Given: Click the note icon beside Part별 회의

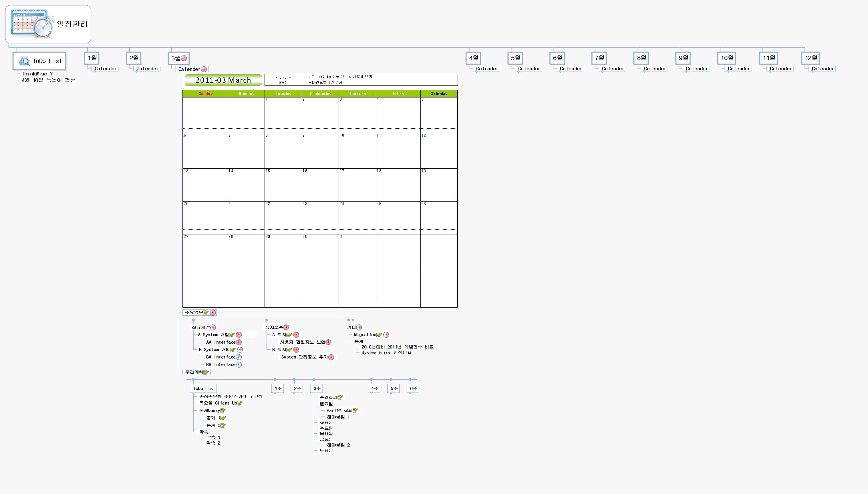Looking at the screenshot, I should pyautogui.click(x=355, y=411).
